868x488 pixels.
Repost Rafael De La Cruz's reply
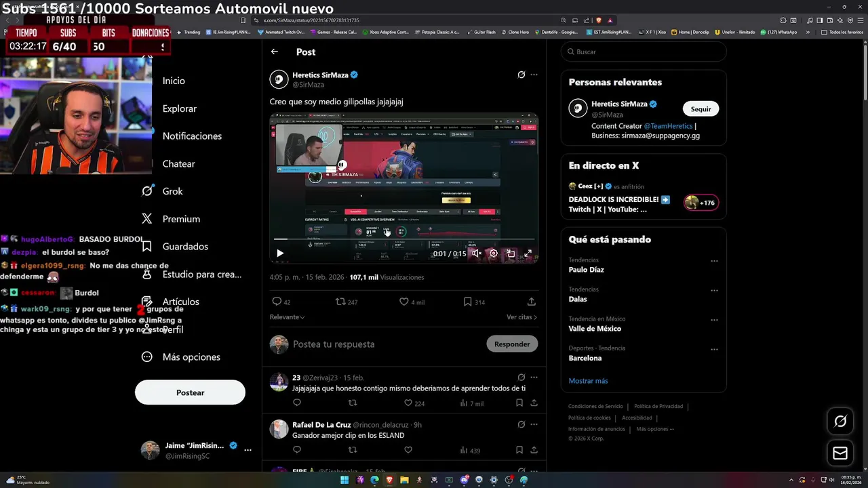click(x=352, y=450)
